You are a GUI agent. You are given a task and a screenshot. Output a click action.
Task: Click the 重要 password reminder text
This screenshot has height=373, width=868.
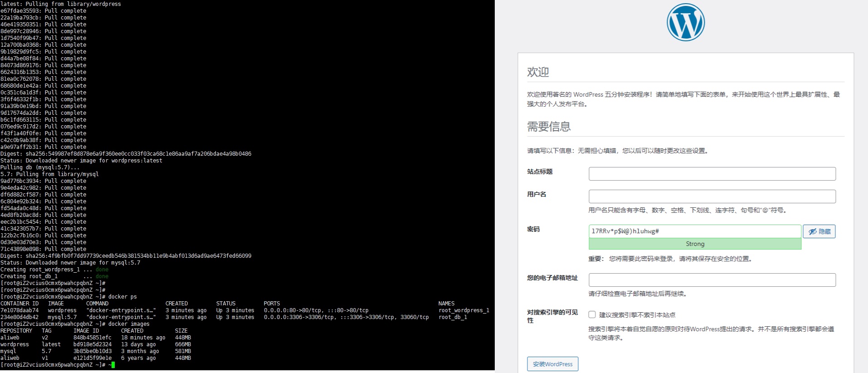pyautogui.click(x=671, y=259)
